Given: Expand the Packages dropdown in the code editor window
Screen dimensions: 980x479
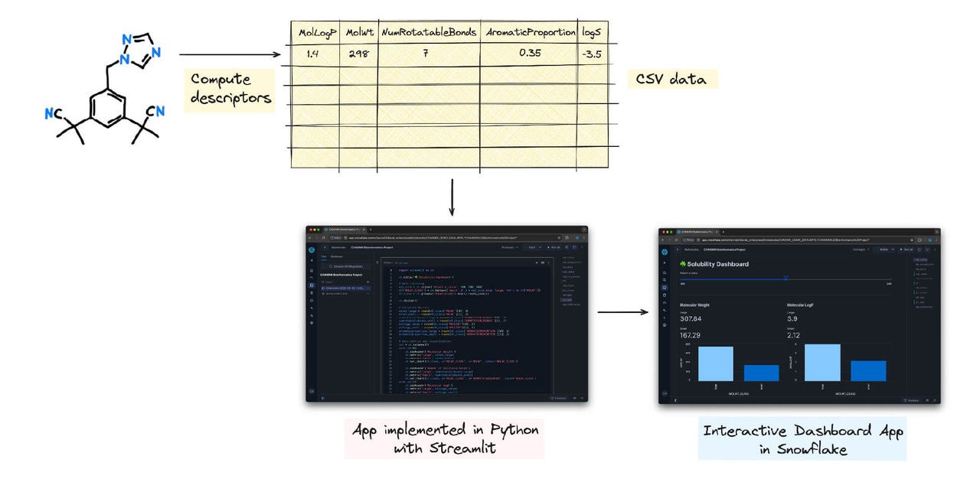Looking at the screenshot, I should (509, 247).
